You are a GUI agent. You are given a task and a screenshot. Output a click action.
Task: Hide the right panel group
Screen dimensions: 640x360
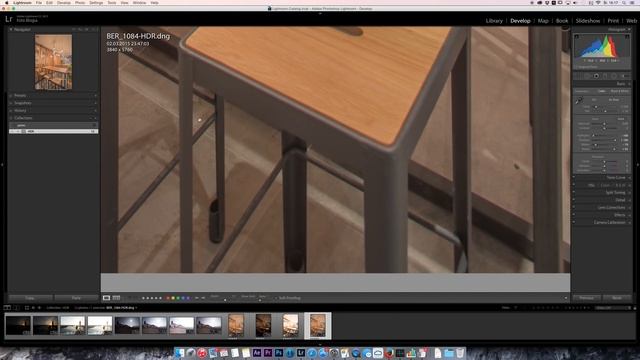coord(638,165)
